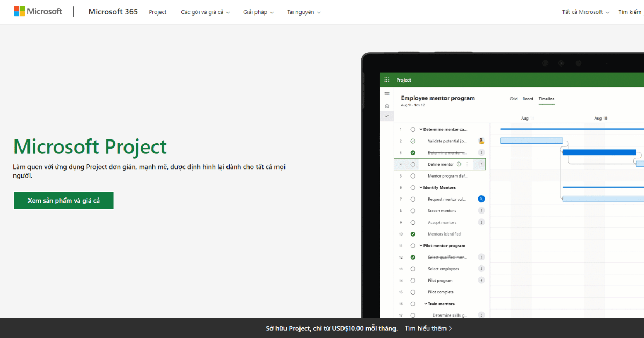The image size is (644, 338).
Task: Click the hamburger menu in Project sidebar
Action: [x=387, y=94]
